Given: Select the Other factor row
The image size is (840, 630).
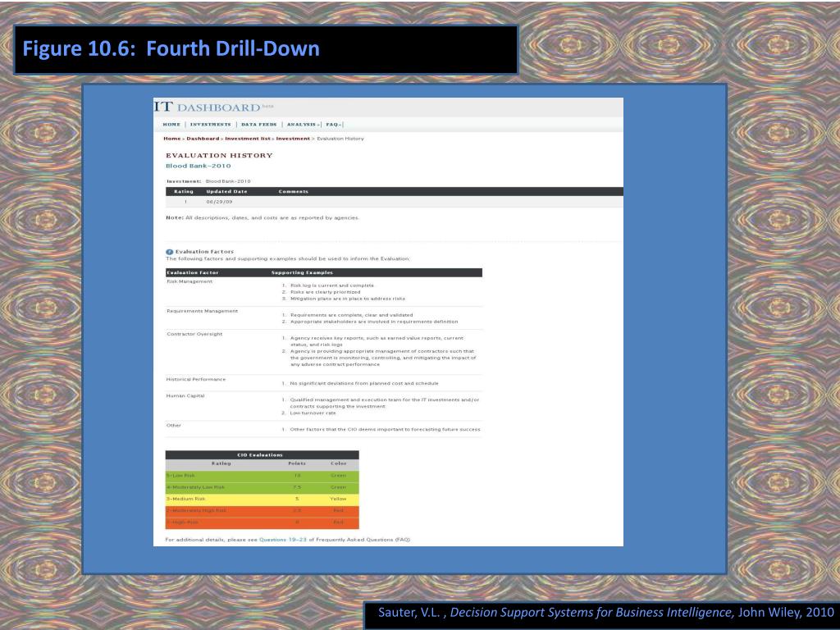Looking at the screenshot, I should (x=323, y=428).
